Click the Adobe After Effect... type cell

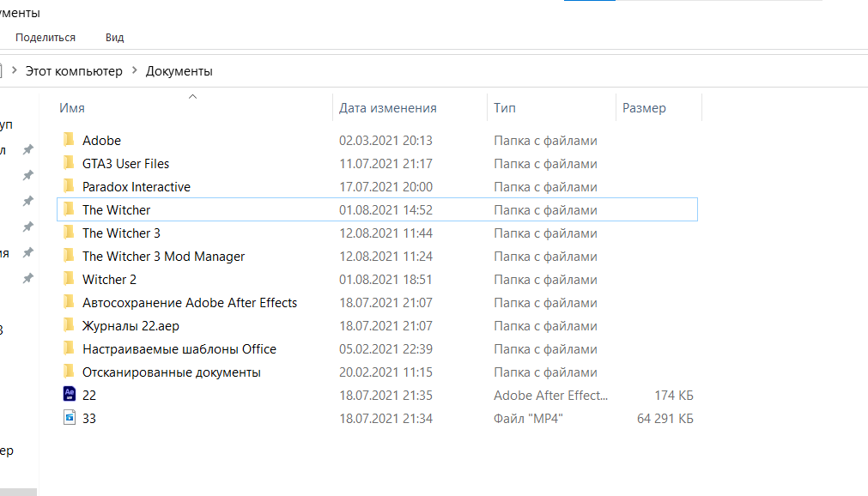[x=551, y=396]
